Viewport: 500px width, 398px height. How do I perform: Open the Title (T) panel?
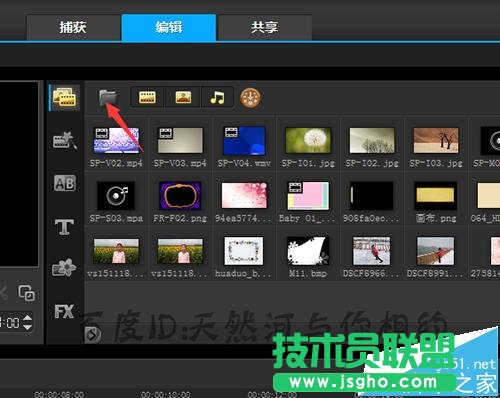[x=64, y=227]
